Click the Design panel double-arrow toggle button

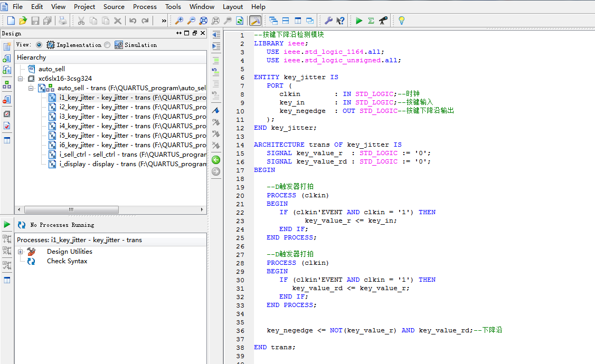point(179,33)
